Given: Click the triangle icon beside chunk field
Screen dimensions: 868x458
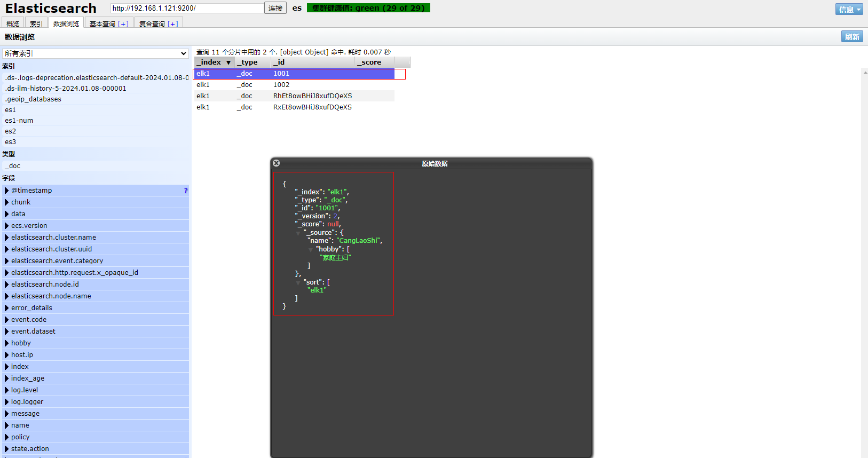Looking at the screenshot, I should pyautogui.click(x=6, y=202).
